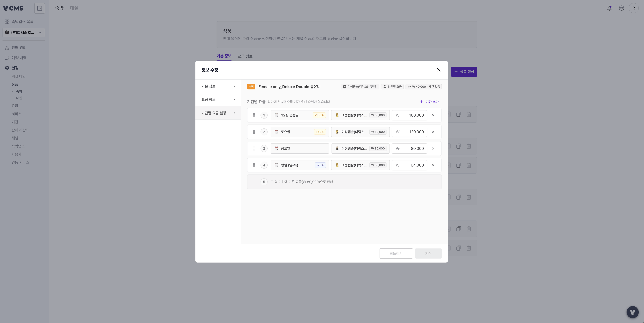Switch to the 대실 top tab
This screenshot has height=323, width=644.
point(74,8)
